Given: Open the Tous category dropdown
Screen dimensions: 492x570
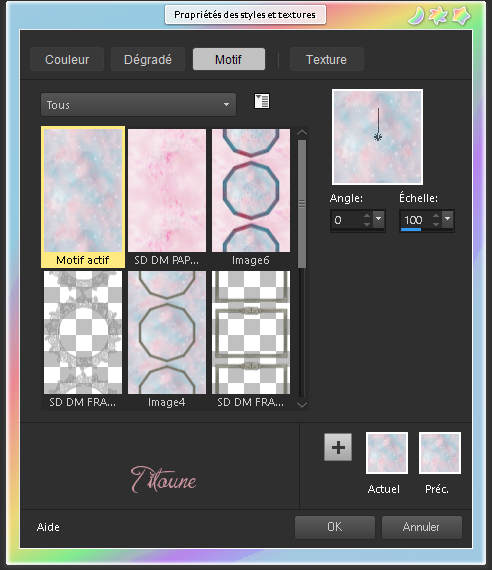Looking at the screenshot, I should click(x=138, y=105).
